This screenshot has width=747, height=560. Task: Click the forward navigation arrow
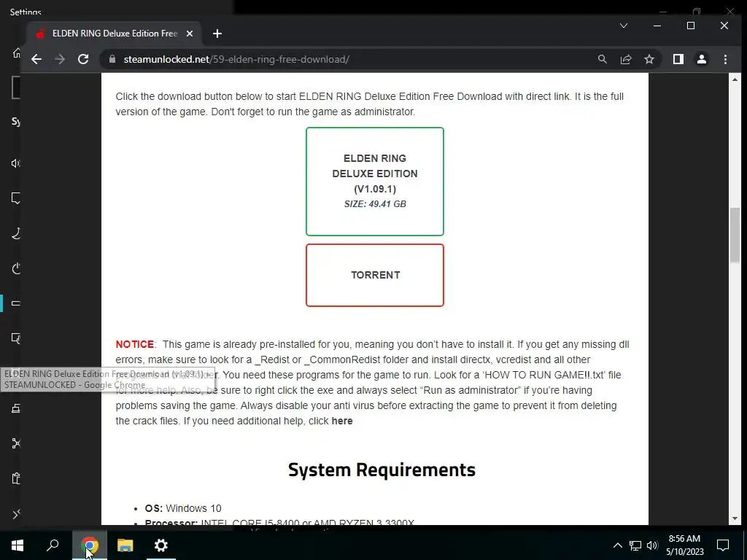tap(60, 59)
